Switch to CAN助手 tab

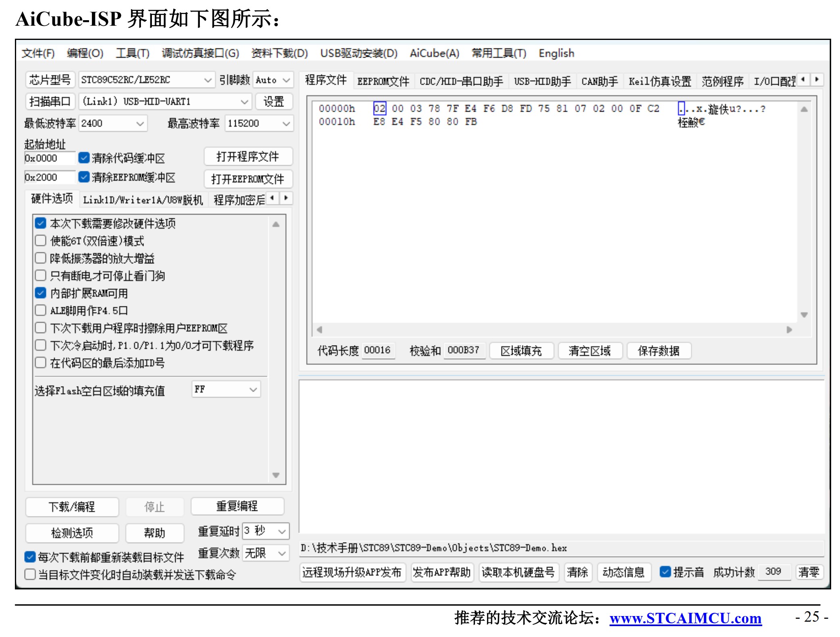(x=599, y=81)
